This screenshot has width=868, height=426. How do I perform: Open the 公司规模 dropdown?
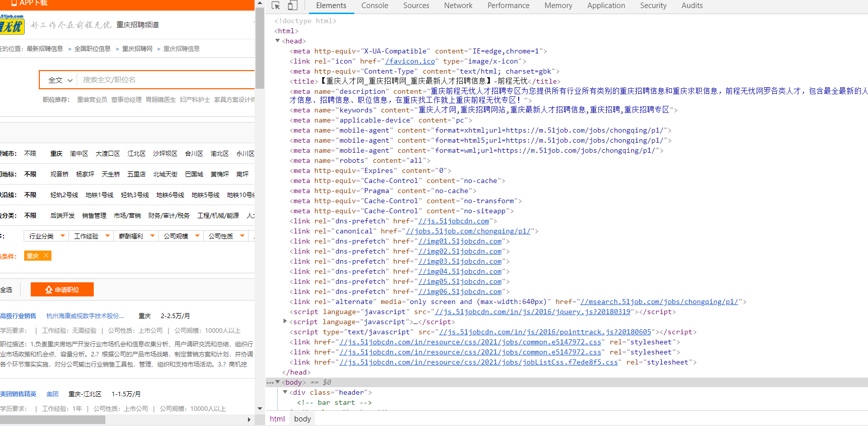point(181,236)
